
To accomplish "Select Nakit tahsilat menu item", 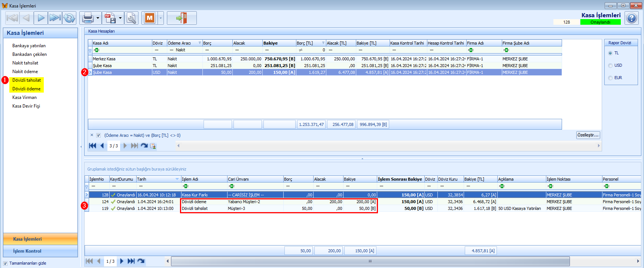I will tap(25, 63).
